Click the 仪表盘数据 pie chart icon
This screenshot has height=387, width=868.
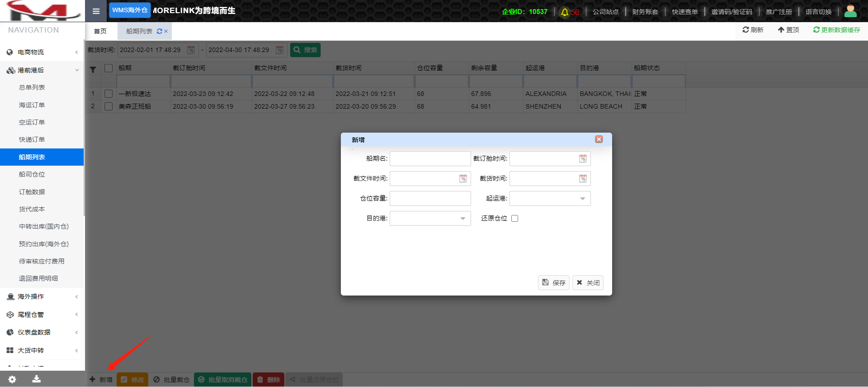pos(10,332)
